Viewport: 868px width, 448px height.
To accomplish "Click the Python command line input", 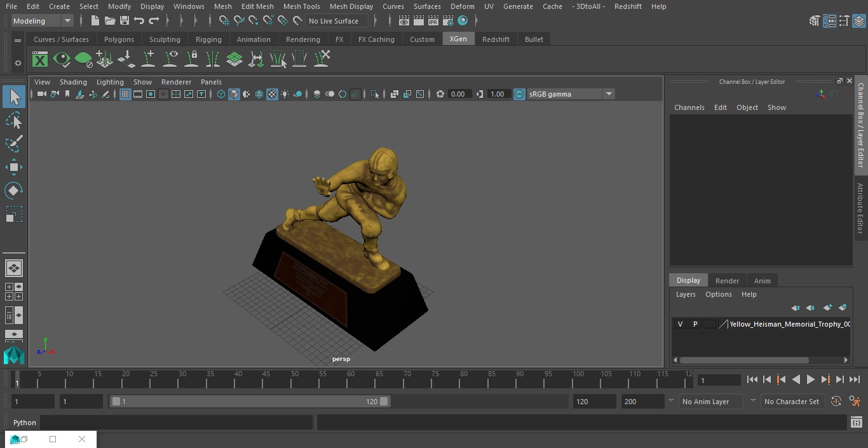I will pyautogui.click(x=177, y=423).
